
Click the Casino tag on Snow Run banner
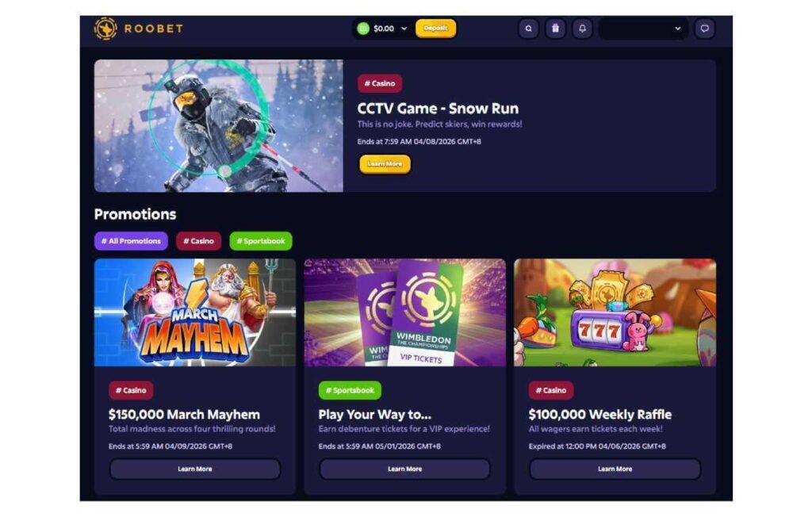tap(380, 83)
